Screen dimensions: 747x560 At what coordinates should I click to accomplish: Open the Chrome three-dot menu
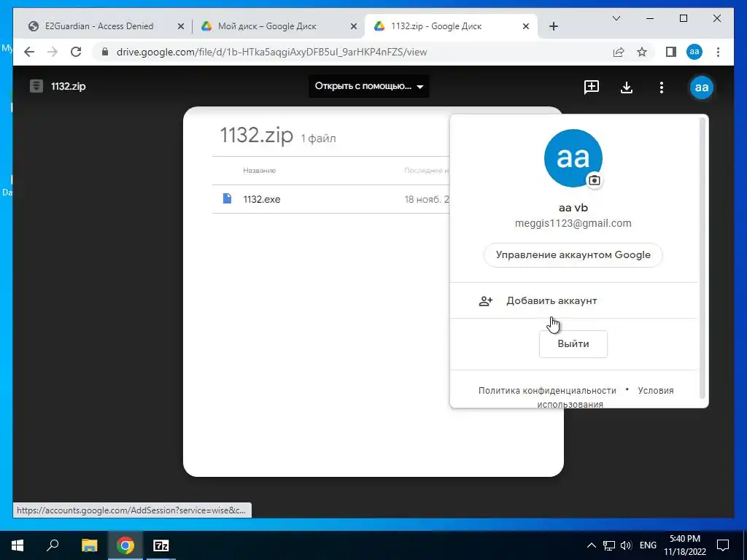(718, 52)
